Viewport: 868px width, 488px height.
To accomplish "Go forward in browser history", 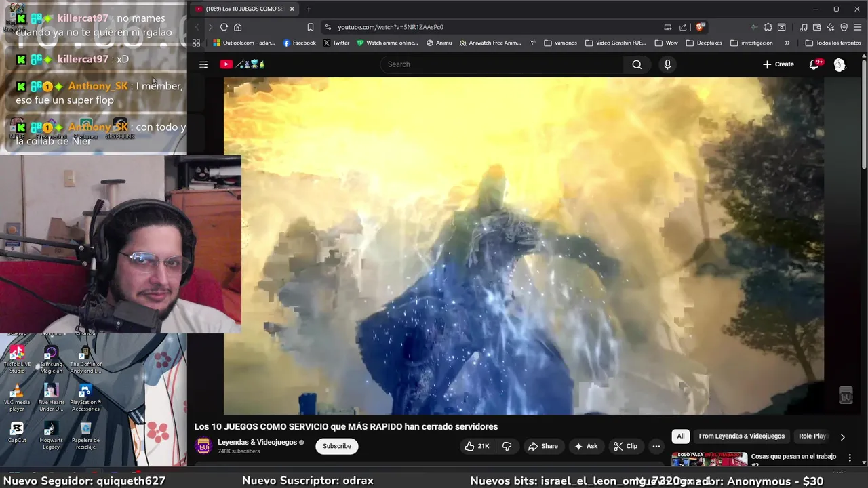I will 210,27.
